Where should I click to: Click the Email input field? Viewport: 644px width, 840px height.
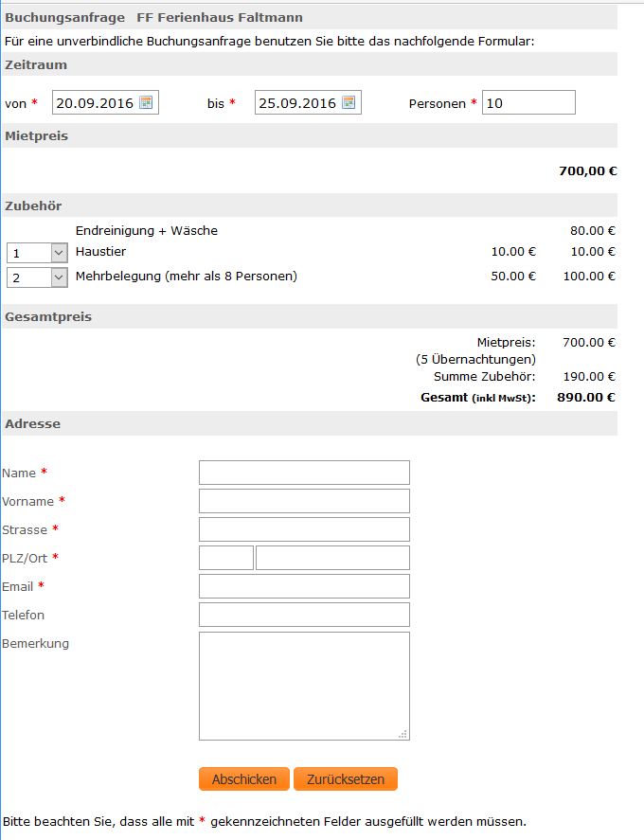pos(304,586)
